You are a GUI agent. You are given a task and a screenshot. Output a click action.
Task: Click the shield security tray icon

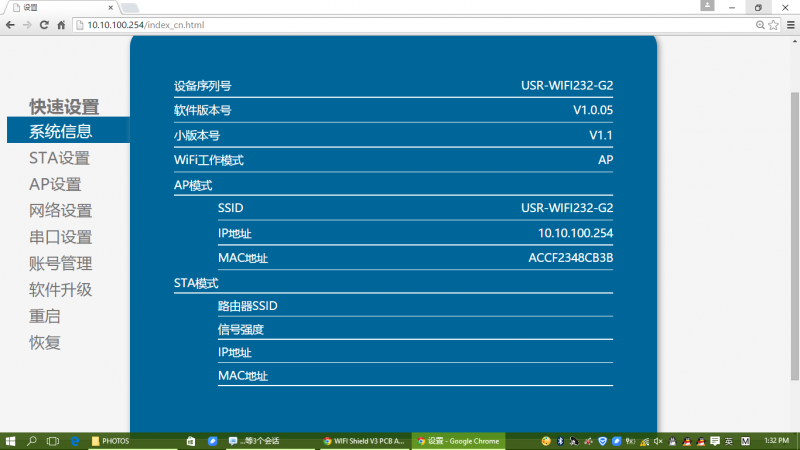click(x=602, y=441)
